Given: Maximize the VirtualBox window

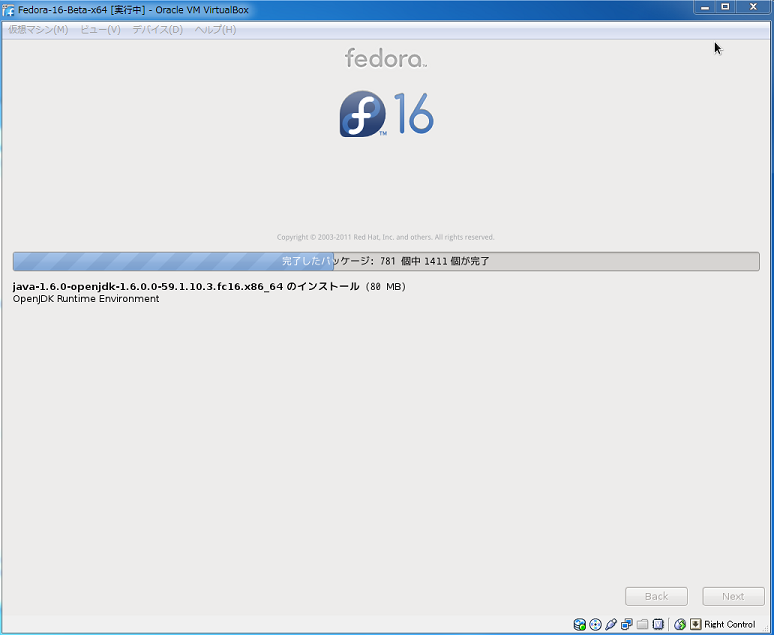Looking at the screenshot, I should point(726,8).
